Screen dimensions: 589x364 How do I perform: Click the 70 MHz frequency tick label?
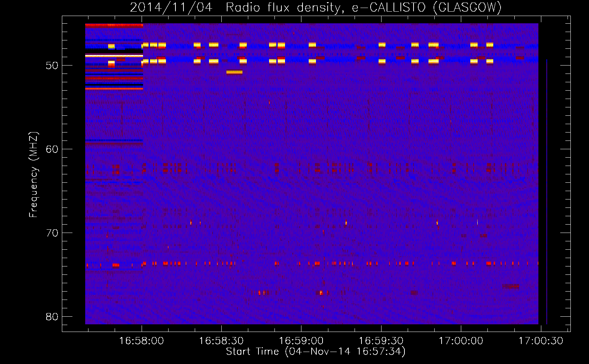(52, 233)
